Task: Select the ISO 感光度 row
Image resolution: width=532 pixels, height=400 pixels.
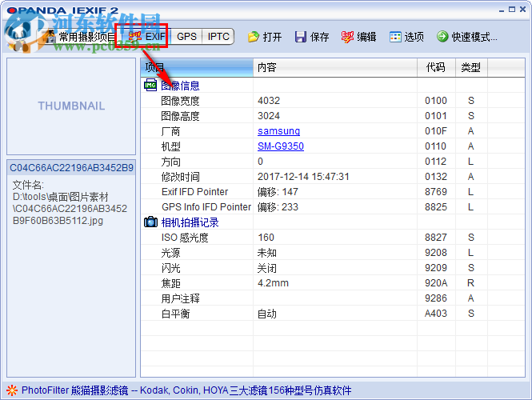Action: pos(333,238)
